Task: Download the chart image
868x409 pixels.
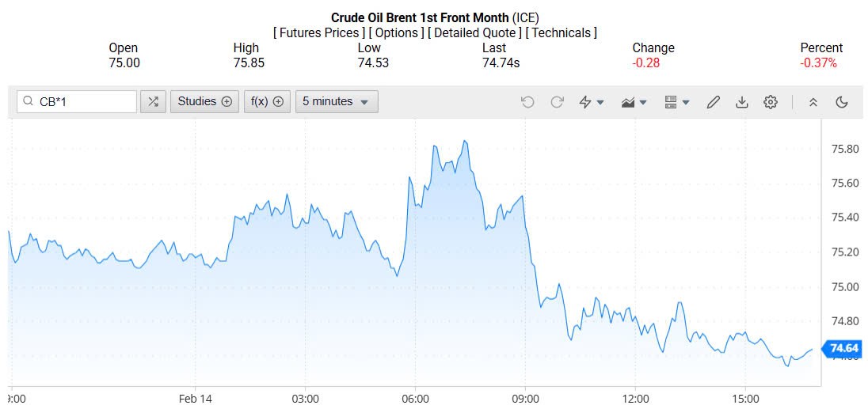Action: tap(742, 102)
